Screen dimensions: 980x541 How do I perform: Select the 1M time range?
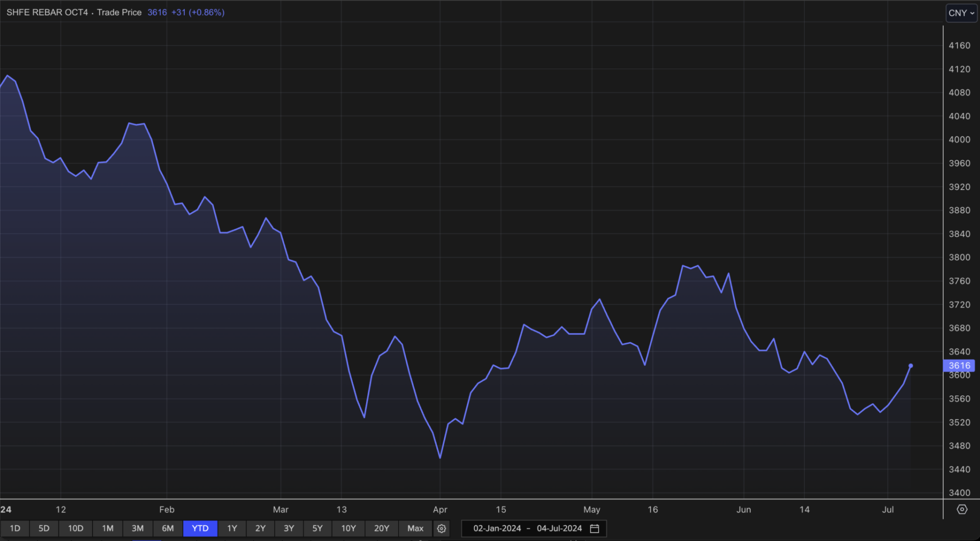108,528
